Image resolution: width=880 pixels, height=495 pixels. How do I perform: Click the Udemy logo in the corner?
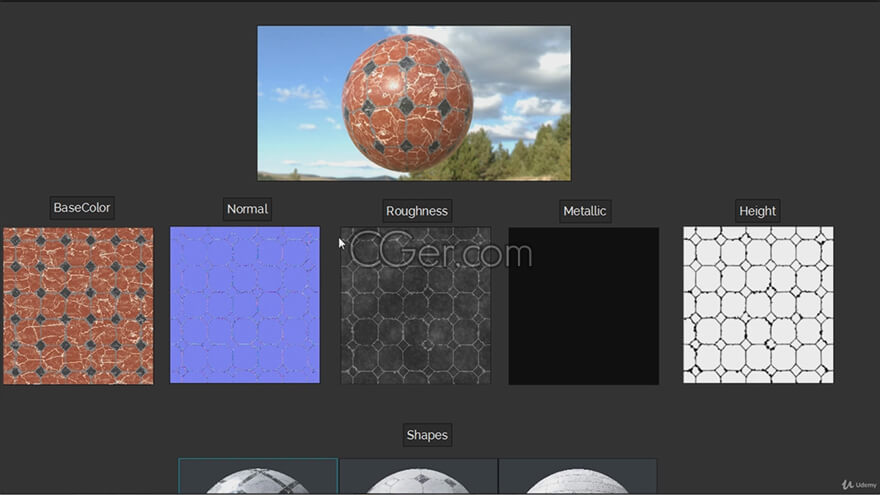859,484
